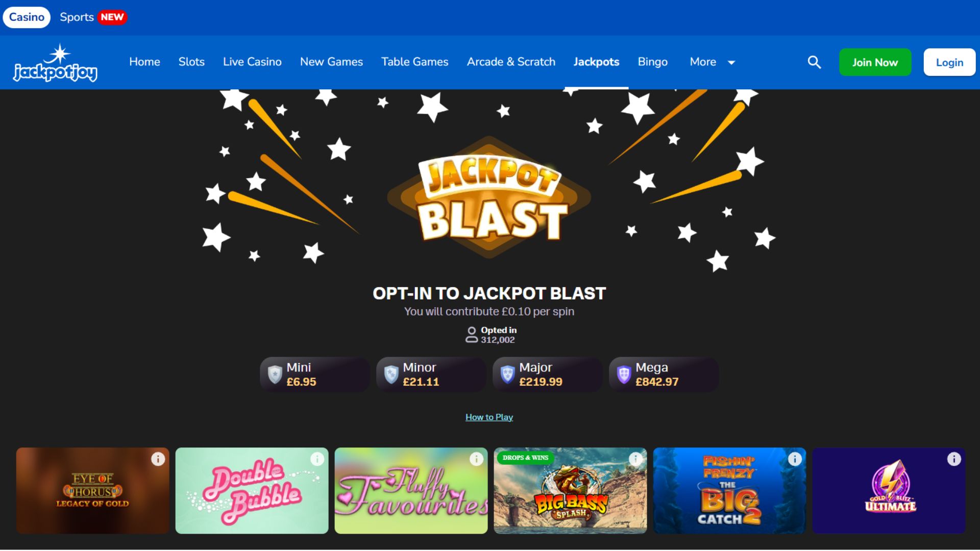Open the How to Play link

coord(489,417)
